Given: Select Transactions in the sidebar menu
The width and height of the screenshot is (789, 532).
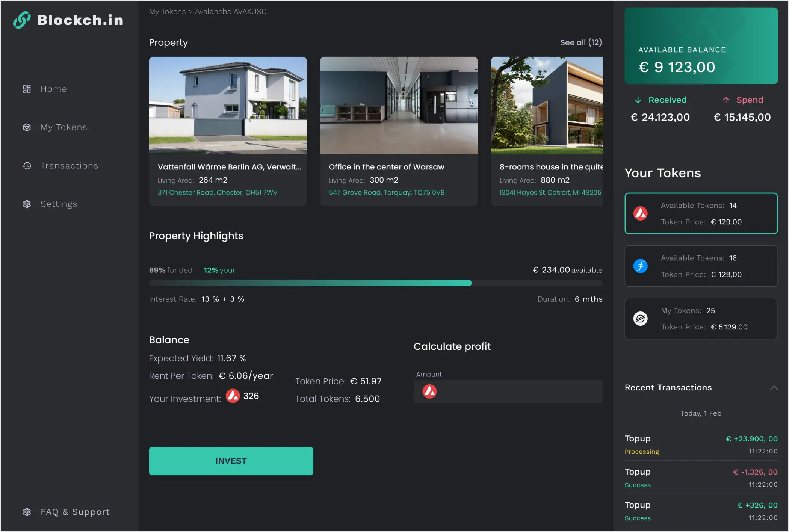Looking at the screenshot, I should click(69, 166).
